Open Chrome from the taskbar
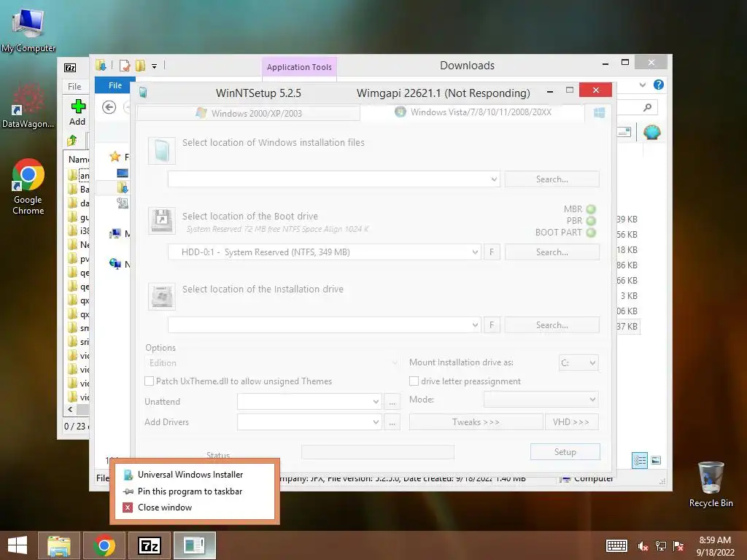This screenshot has width=747, height=560. click(x=104, y=545)
